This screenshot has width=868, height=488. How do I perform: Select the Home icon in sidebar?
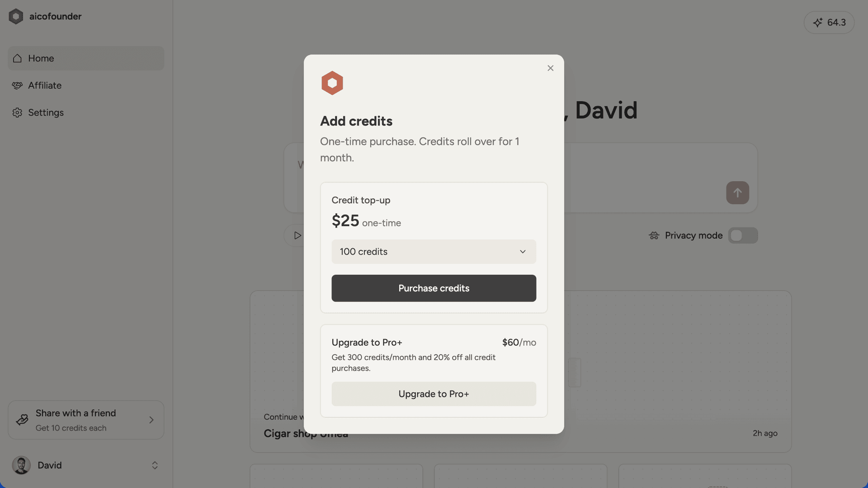click(x=17, y=58)
